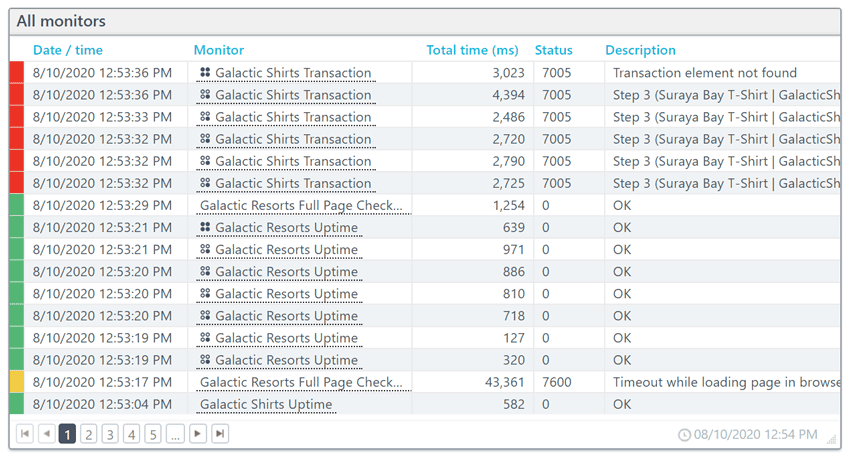Click the total time value 971
Viewport: 850px width, 460px height.
tap(514, 250)
